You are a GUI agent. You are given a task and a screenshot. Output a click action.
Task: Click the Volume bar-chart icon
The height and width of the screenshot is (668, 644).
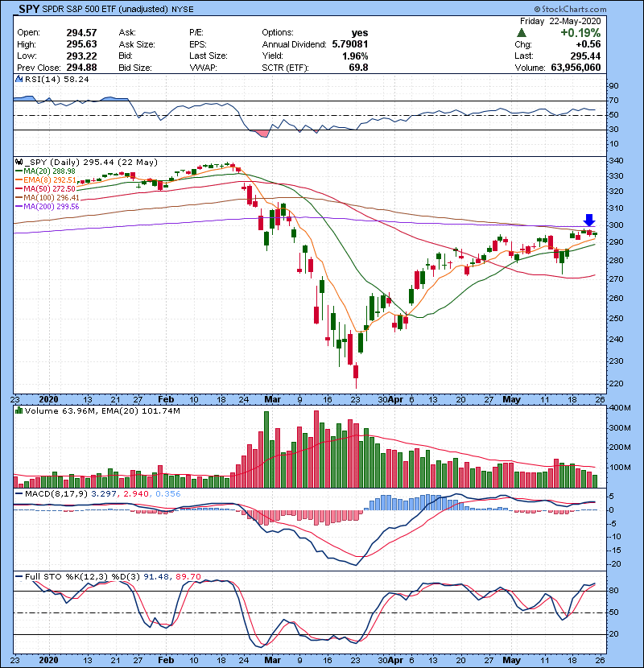(x=19, y=410)
